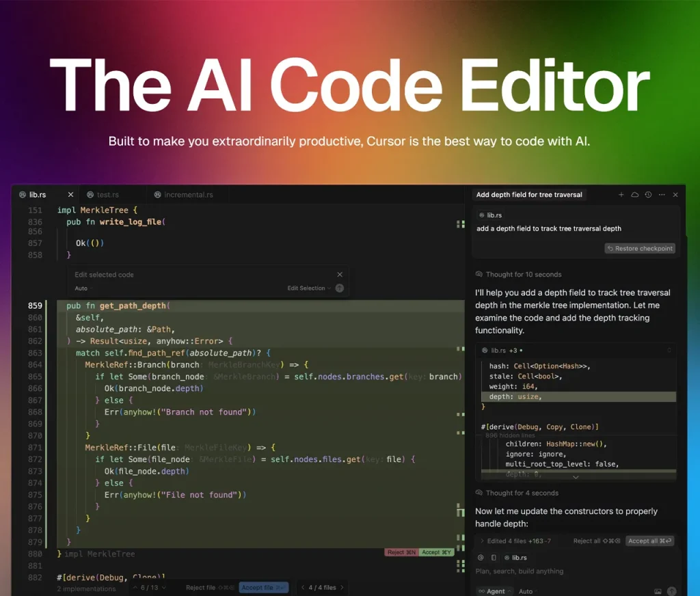Screen dimensions: 700x596
Task: Click the file icon beside the @ symbol
Action: [494, 558]
